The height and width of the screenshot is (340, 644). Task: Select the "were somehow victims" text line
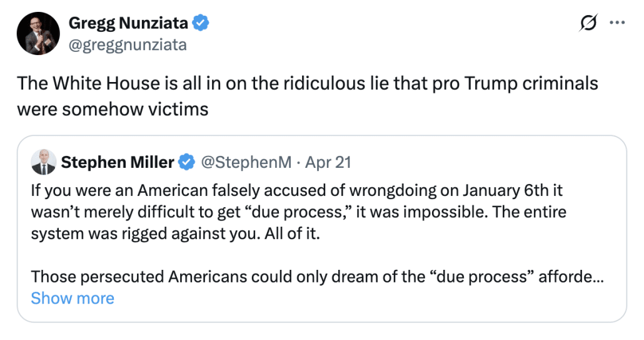point(113,110)
